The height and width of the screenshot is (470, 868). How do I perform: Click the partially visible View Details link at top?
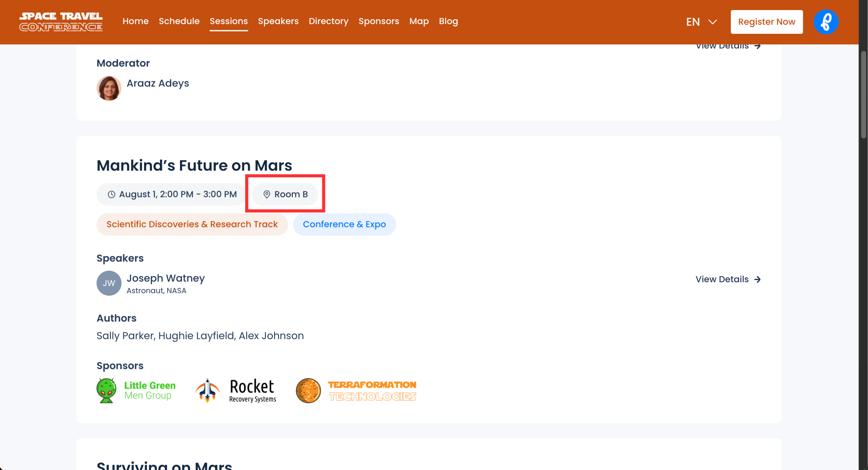tap(728, 47)
